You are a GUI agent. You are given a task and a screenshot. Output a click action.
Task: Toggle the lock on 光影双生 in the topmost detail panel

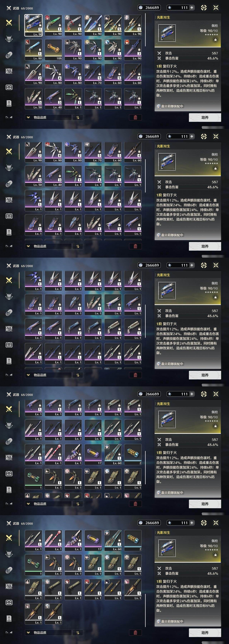point(215,40)
